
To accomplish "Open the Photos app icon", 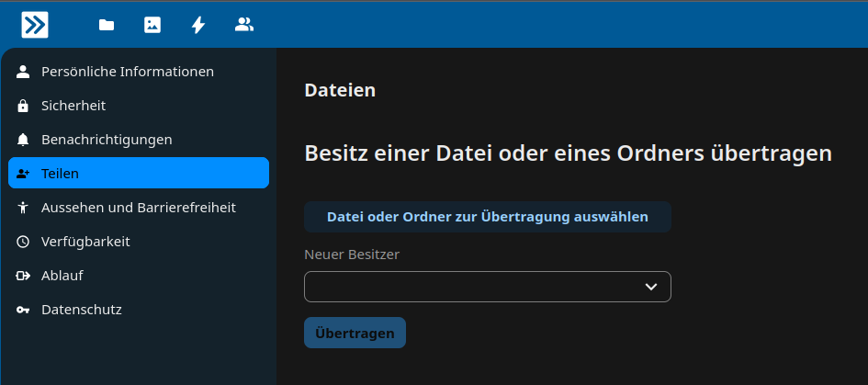I will (x=152, y=25).
